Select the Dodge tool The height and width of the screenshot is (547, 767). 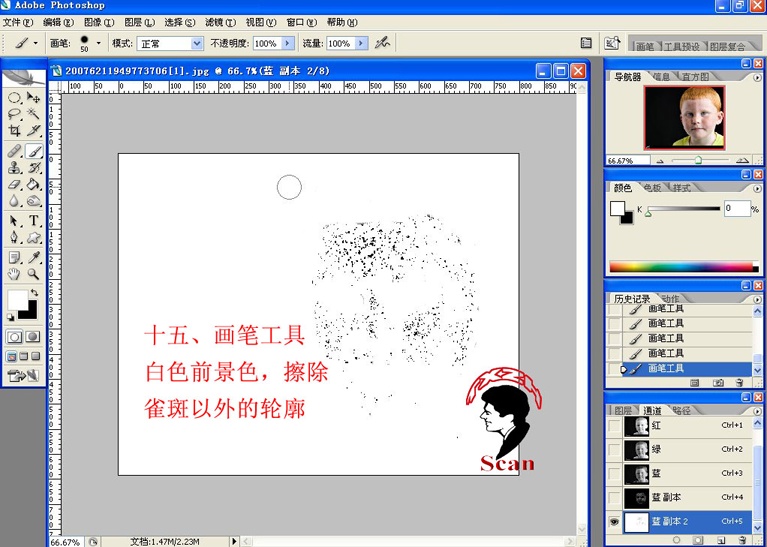coord(33,201)
